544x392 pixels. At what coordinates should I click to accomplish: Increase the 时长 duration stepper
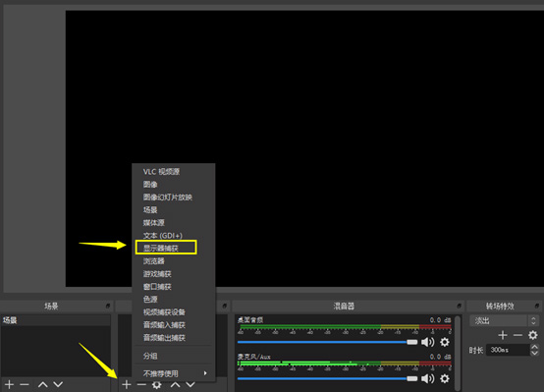(534, 347)
